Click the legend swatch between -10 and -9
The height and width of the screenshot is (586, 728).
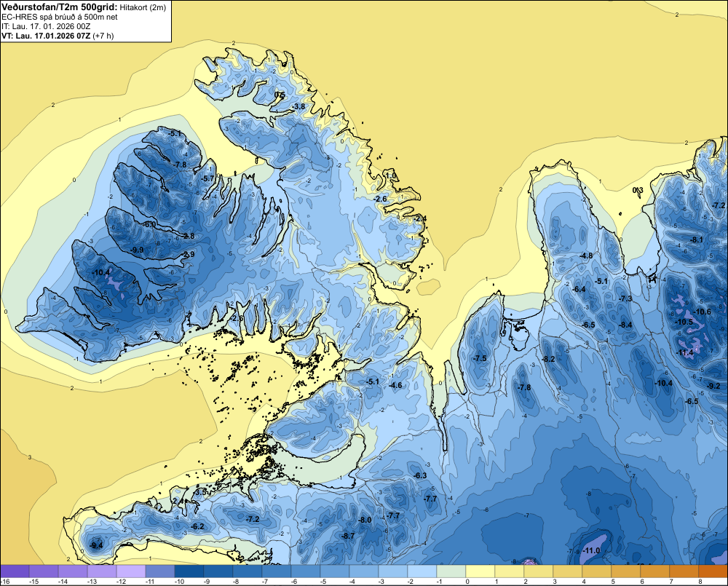(x=189, y=571)
